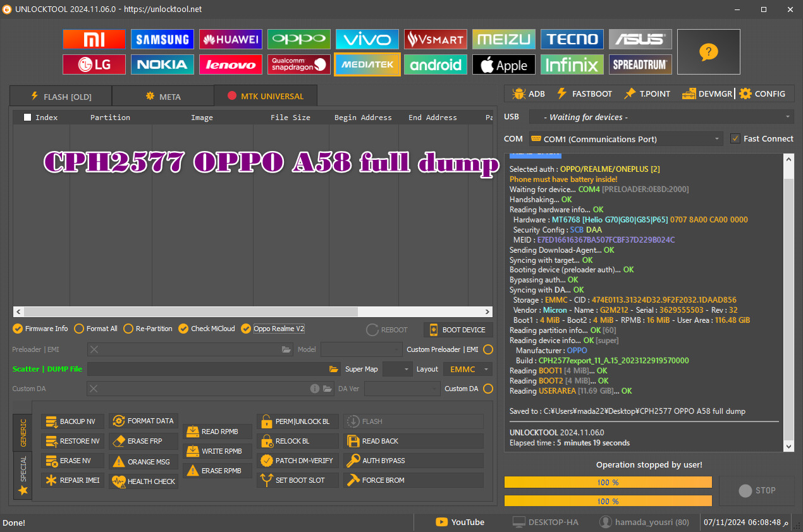Screen dimensions: 803x532
Task: Select the Vsmart brand logo
Action: [x=436, y=39]
